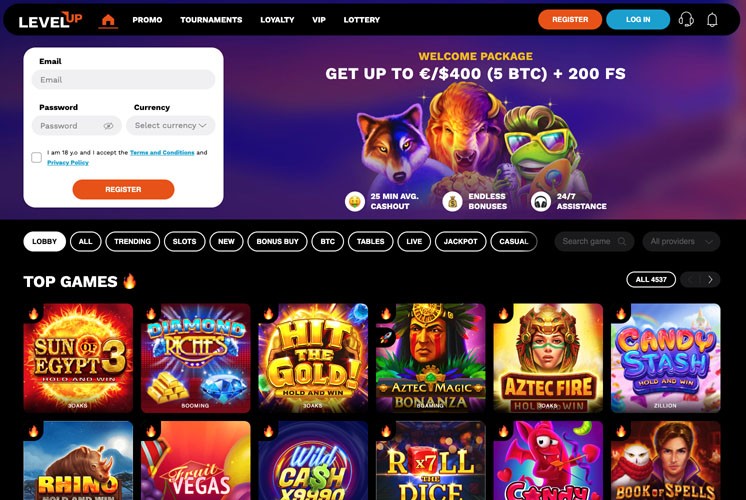Click the headphones 24/7 Assistance icon

pos(540,201)
